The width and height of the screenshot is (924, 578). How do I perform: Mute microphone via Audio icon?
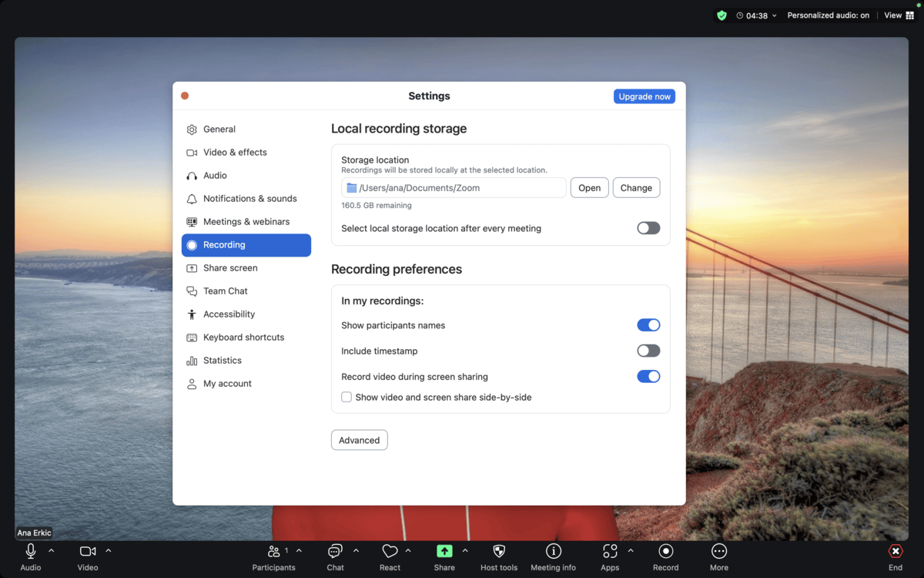31,551
